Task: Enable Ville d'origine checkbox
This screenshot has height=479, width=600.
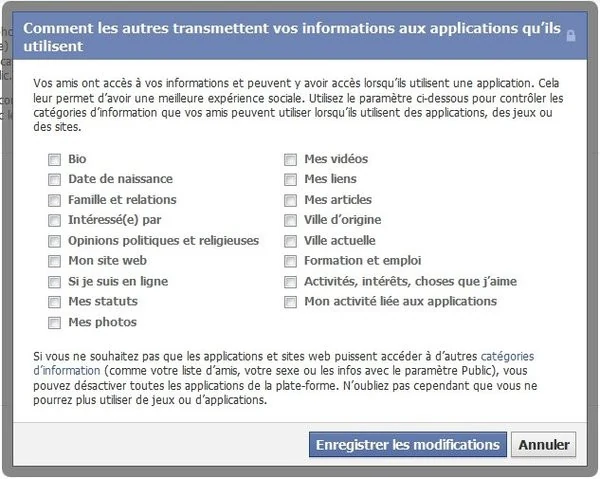Action: (290, 220)
